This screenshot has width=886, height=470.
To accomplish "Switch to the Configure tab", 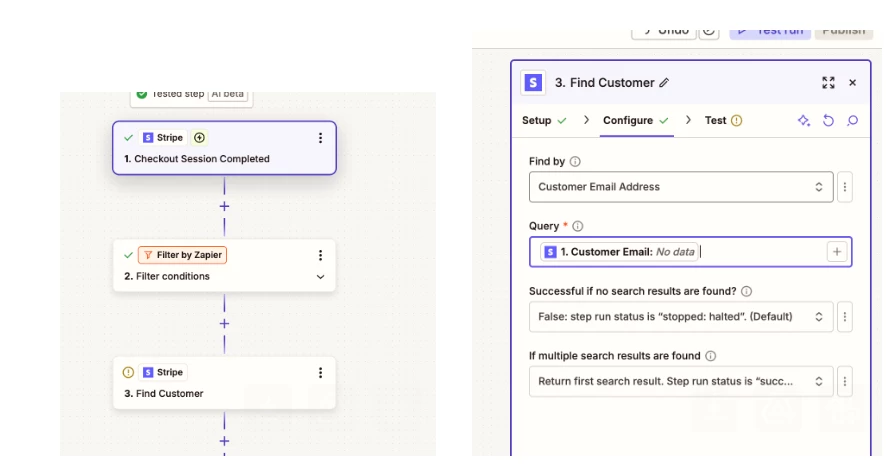I will point(636,120).
